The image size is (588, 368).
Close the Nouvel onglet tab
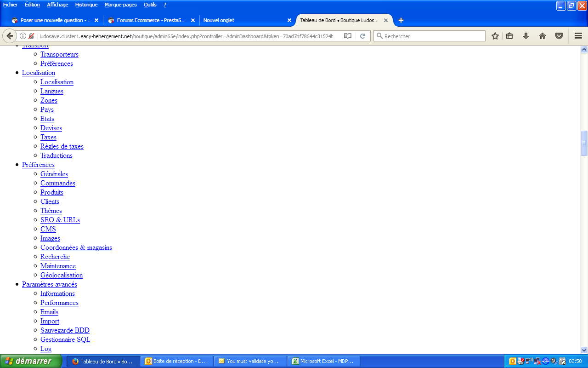(x=289, y=20)
